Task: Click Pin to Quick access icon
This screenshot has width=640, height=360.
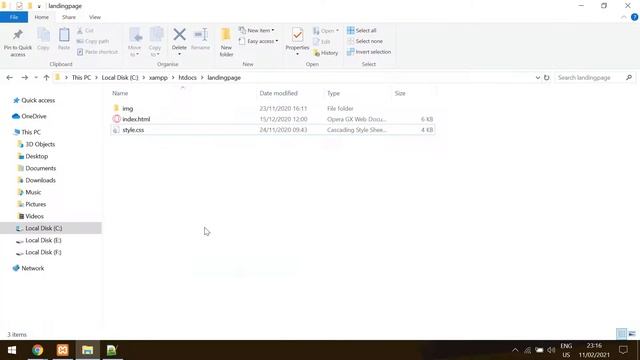Action: (18, 42)
